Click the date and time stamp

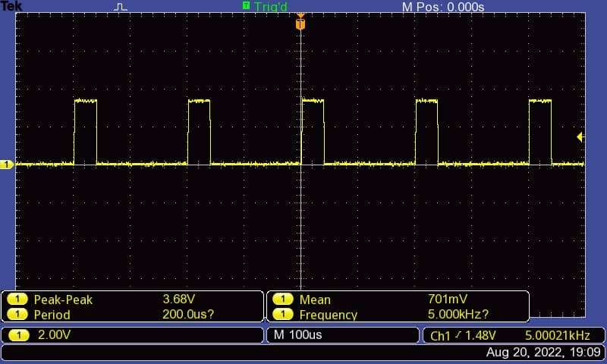(543, 353)
